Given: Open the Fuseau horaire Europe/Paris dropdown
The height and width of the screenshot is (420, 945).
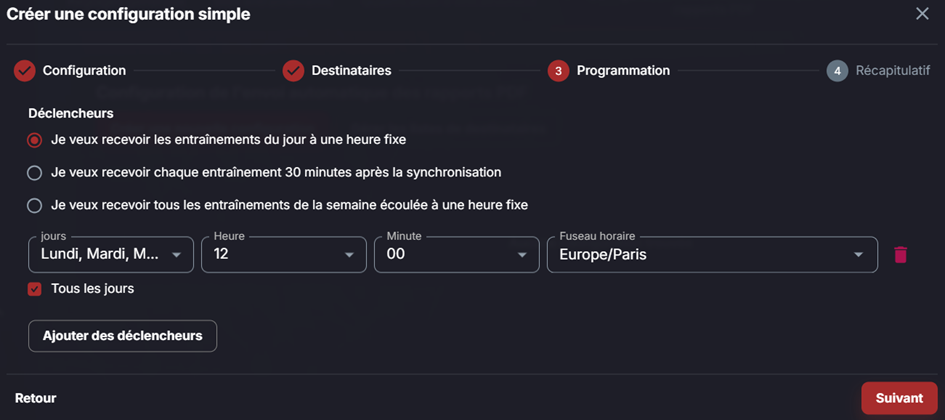Looking at the screenshot, I should click(712, 255).
